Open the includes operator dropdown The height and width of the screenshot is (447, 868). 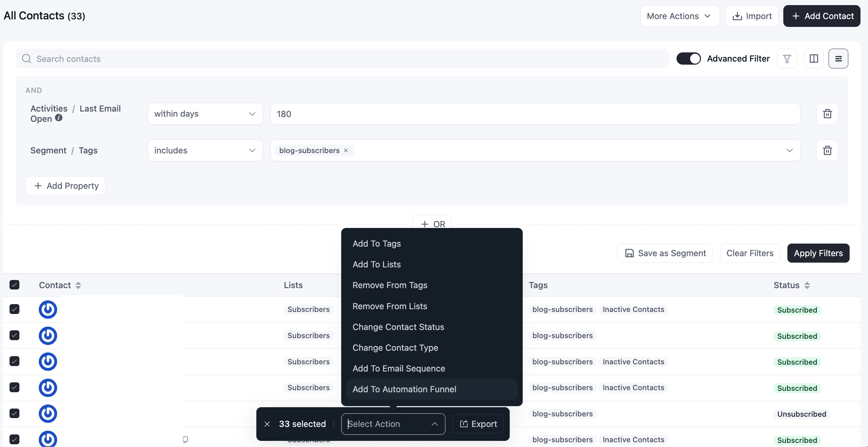pos(205,150)
